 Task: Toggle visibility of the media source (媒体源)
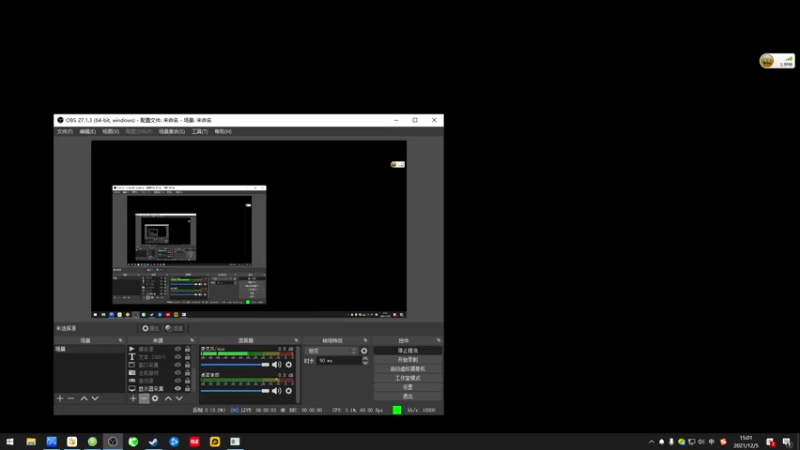point(178,349)
